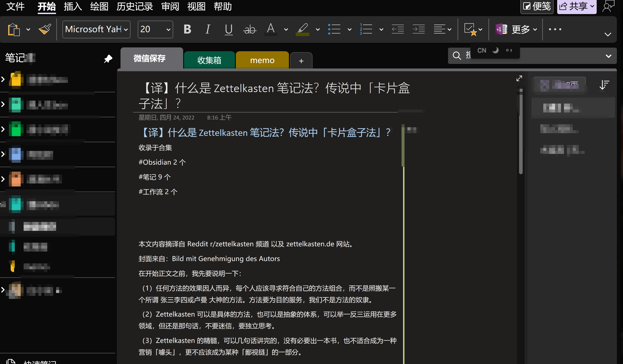The width and height of the screenshot is (623, 364).
Task: Open the 插入 ribbon tab
Action: 73,6
